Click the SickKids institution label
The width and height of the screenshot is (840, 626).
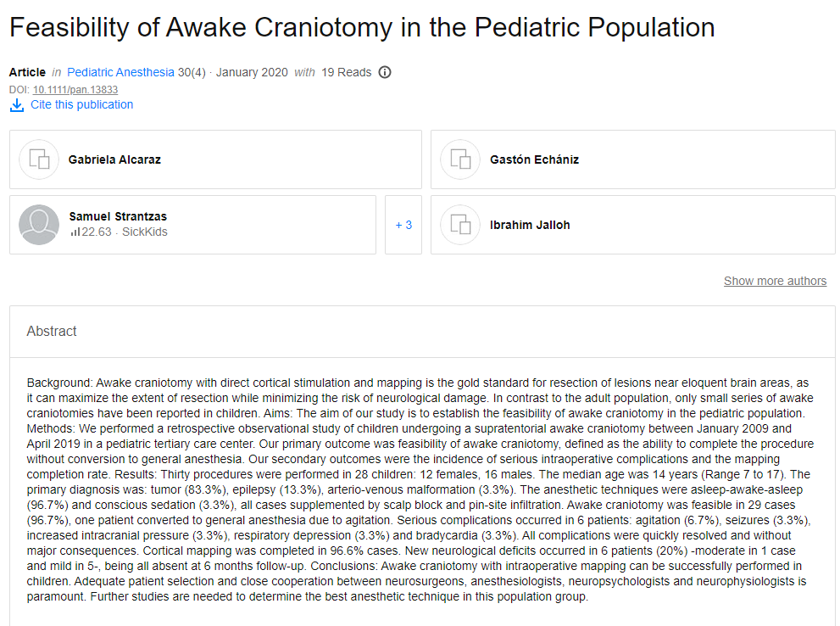pos(145,232)
